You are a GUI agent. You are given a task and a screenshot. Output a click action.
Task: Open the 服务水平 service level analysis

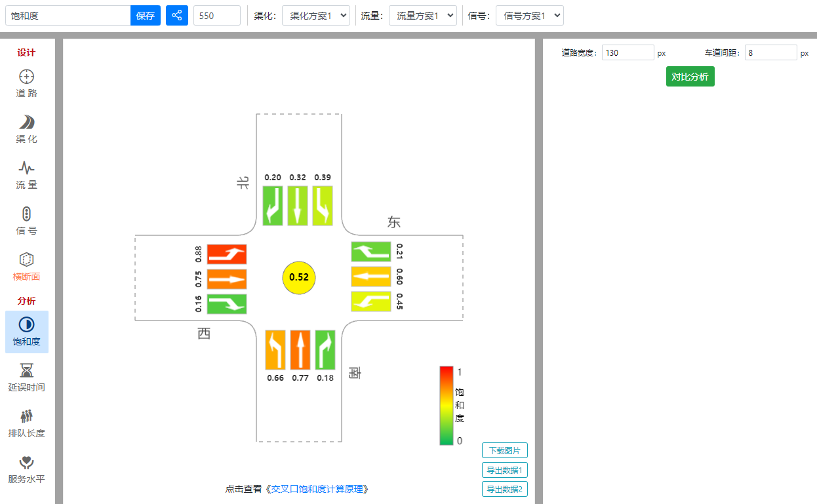pyautogui.click(x=27, y=470)
